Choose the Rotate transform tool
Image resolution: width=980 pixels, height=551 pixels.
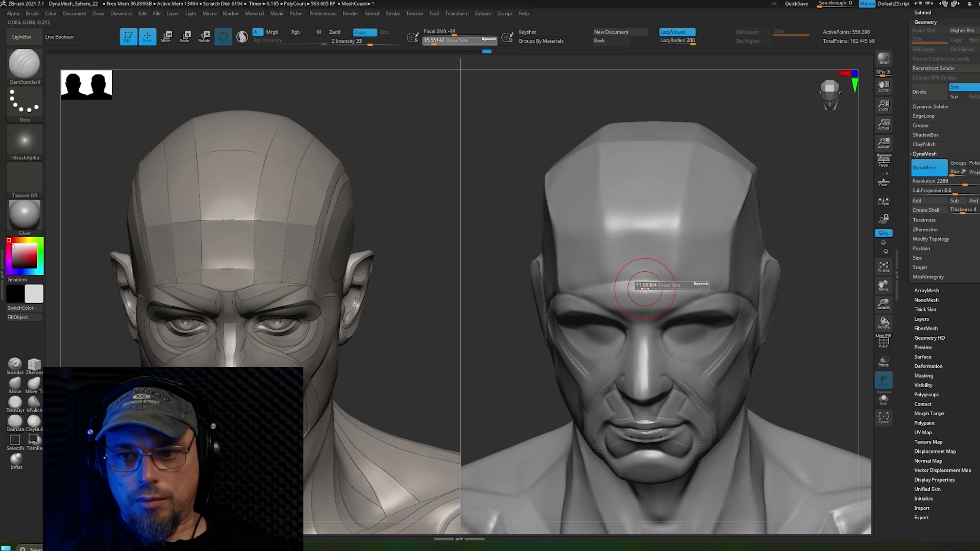(x=204, y=37)
